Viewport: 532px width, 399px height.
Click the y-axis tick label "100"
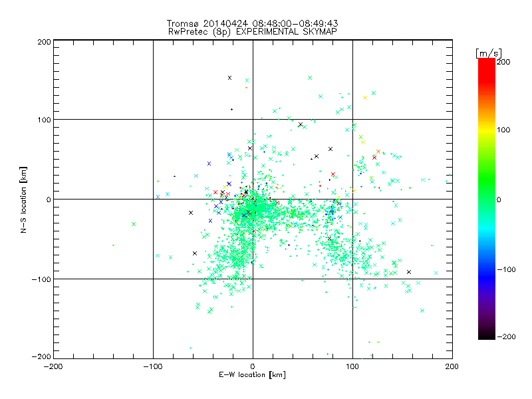point(45,120)
